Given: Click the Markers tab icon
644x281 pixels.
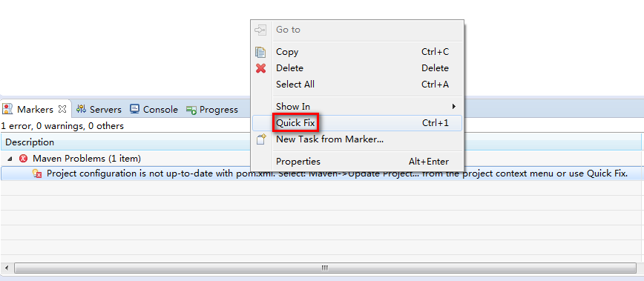Looking at the screenshot, I should (x=7, y=109).
